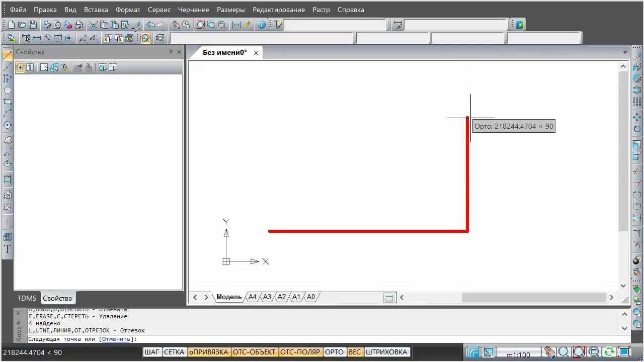The width and height of the screenshot is (644, 362).
Task: Open the wide properties combo box in second toolbar row
Action: click(x=262, y=38)
